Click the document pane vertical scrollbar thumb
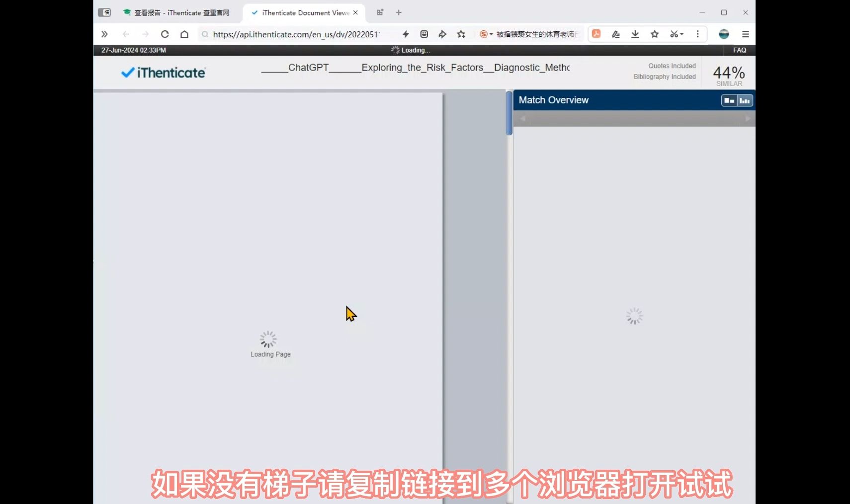The width and height of the screenshot is (850, 504). 509,113
